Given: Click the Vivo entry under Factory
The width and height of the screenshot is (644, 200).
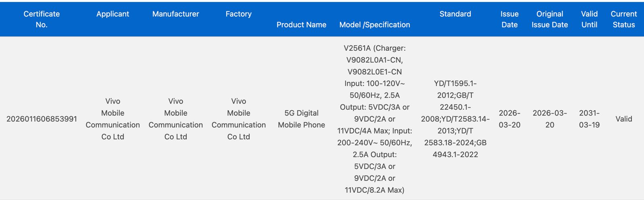Looking at the screenshot, I should click(238, 119).
